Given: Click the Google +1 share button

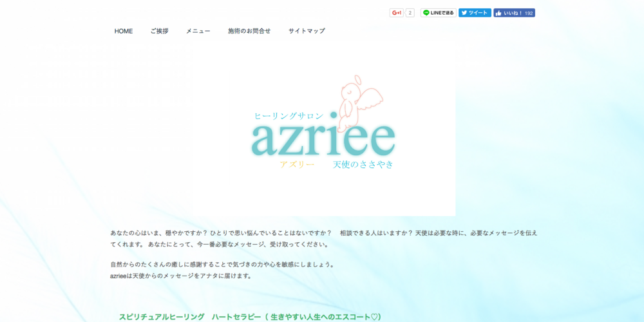Looking at the screenshot, I should [x=397, y=13].
